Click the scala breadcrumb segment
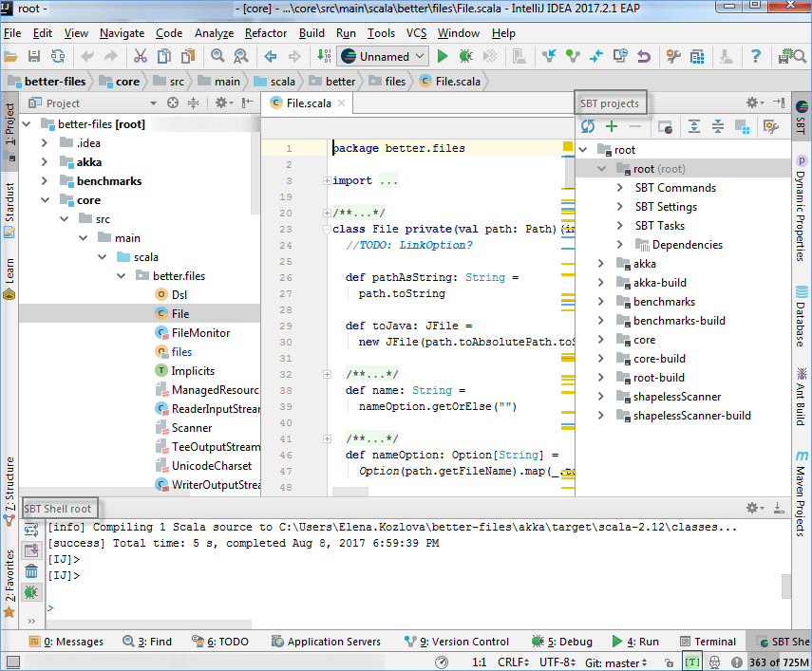The width and height of the screenshot is (812, 671). point(275,82)
